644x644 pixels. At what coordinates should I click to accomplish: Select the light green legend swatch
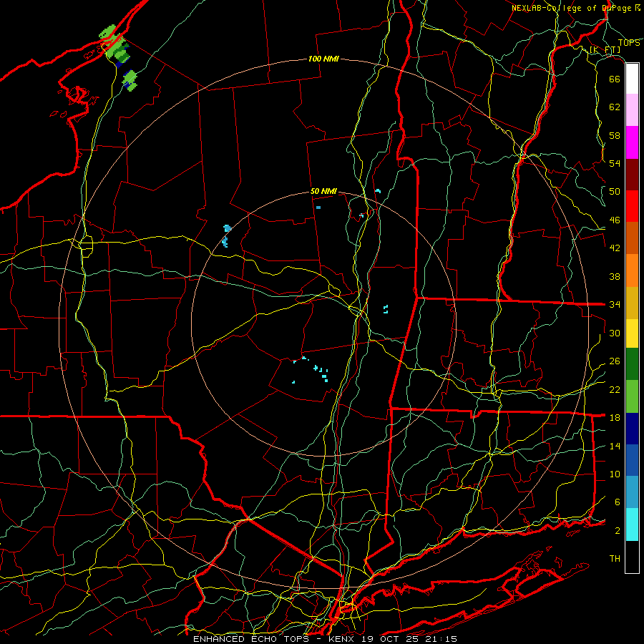point(632,396)
